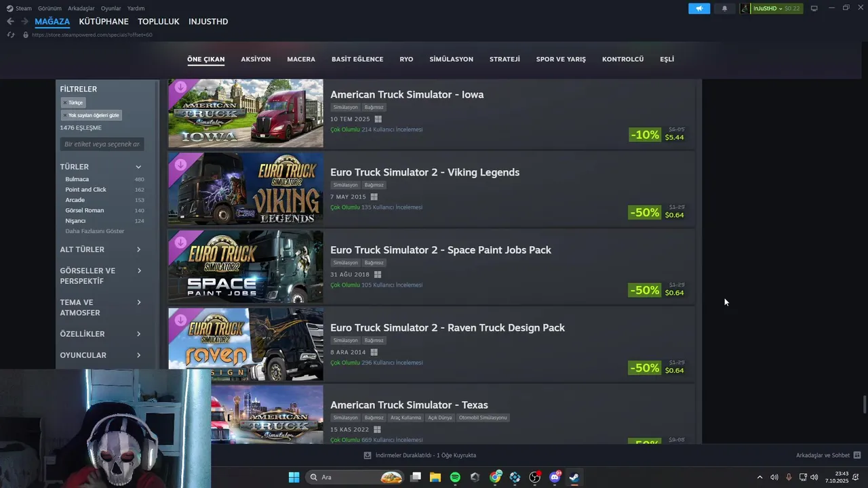This screenshot has height=488, width=868.
Task: Open File Explorer from the taskbar
Action: [435, 477]
